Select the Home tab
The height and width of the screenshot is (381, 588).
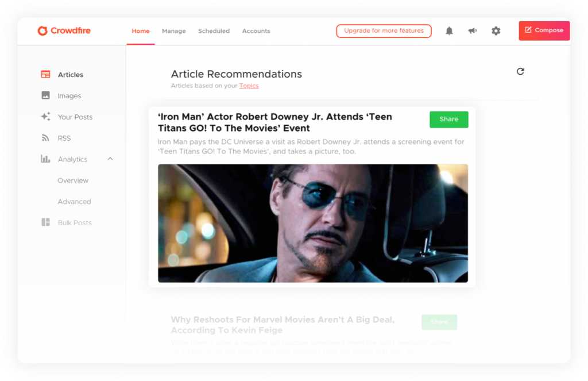141,31
